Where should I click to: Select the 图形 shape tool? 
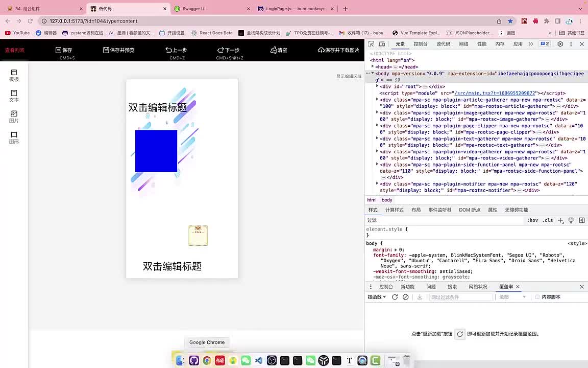coord(14,137)
